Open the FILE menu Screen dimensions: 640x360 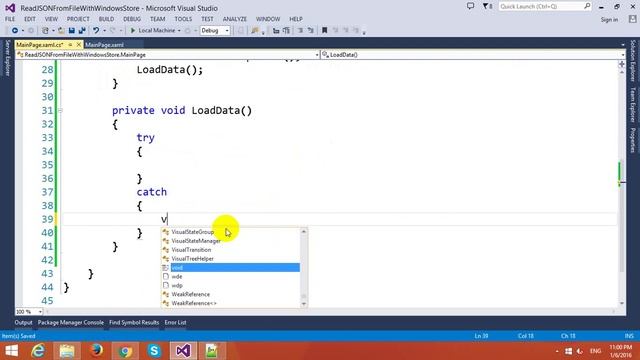coord(10,19)
